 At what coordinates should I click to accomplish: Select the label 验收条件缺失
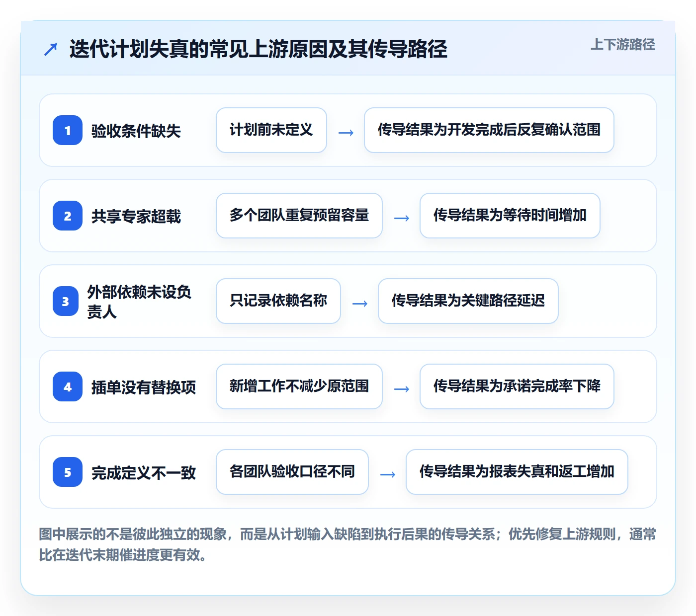click(136, 131)
